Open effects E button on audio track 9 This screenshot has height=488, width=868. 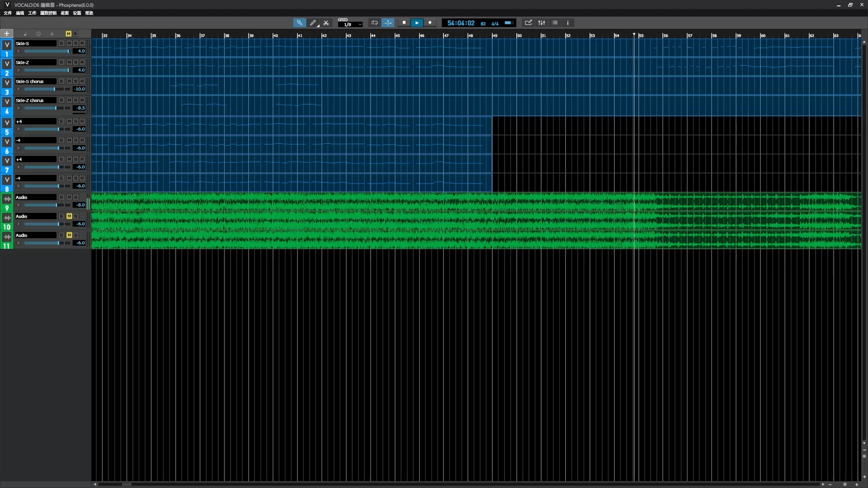61,197
